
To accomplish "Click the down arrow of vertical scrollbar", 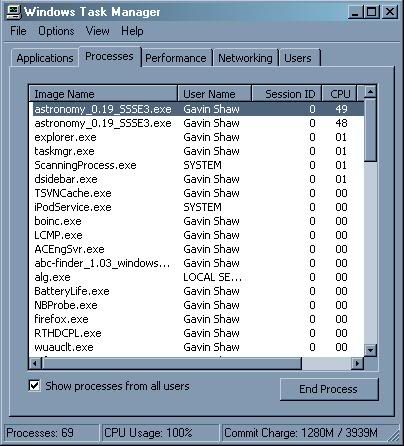I will (x=370, y=350).
